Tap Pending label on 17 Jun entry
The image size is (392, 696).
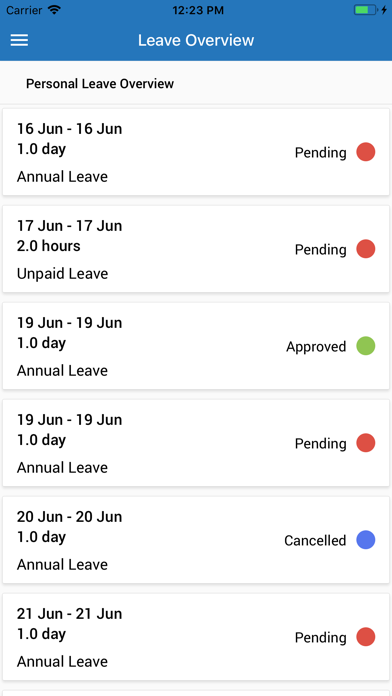pyautogui.click(x=321, y=249)
